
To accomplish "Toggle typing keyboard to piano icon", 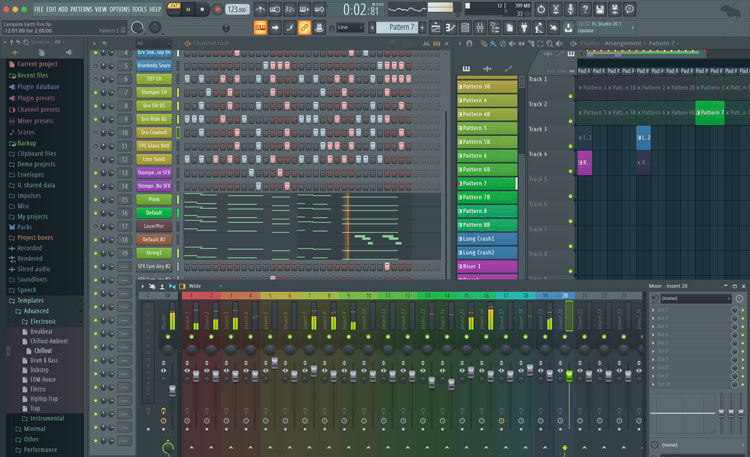I will point(260,28).
